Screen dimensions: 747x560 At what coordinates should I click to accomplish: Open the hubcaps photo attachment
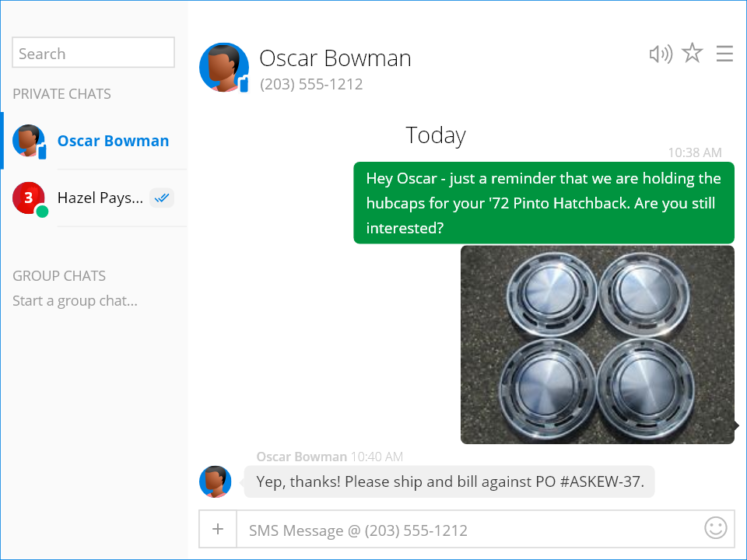pyautogui.click(x=597, y=345)
